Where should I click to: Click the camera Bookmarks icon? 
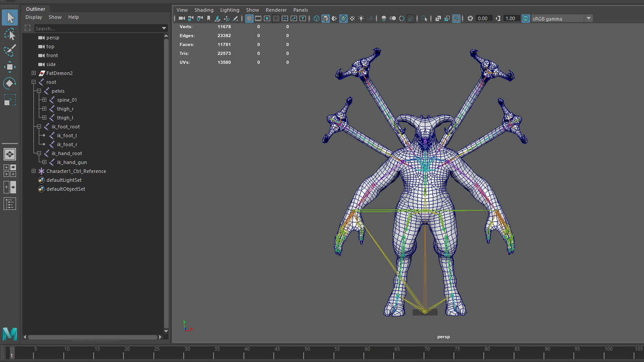tap(209, 18)
